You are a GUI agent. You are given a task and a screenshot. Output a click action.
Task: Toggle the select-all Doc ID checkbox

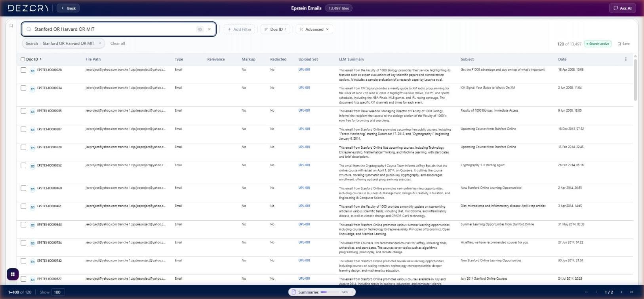[23, 59]
